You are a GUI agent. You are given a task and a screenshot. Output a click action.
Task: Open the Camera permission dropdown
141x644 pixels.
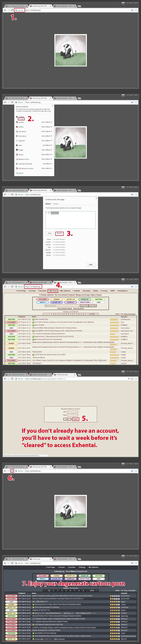pyautogui.click(x=47, y=127)
